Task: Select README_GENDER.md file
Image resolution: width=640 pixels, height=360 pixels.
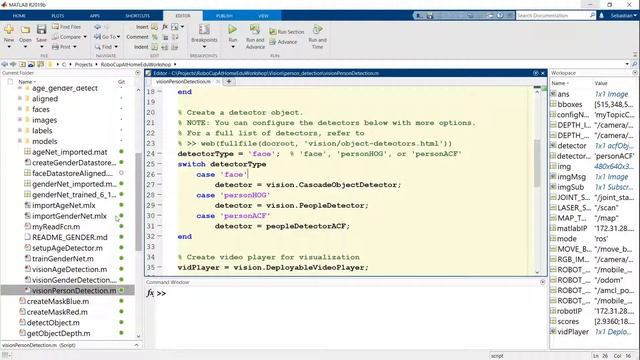Action: [x=69, y=237]
